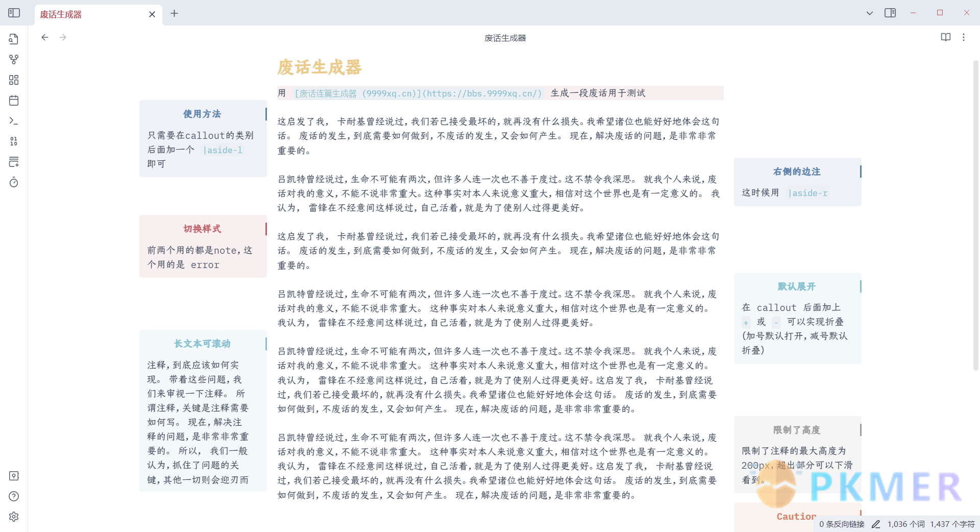Open daily note calendar icon
Viewport: 980px width, 532px height.
(14, 100)
